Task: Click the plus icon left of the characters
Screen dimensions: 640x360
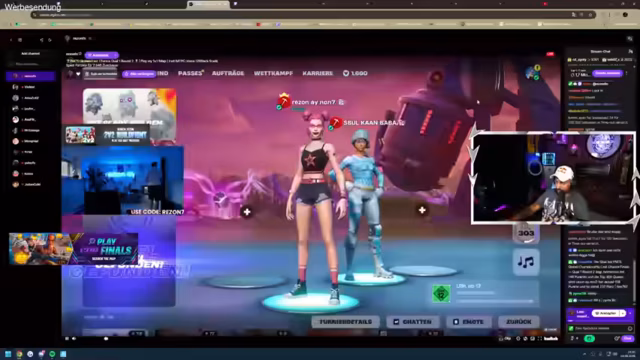Action: [247, 212]
